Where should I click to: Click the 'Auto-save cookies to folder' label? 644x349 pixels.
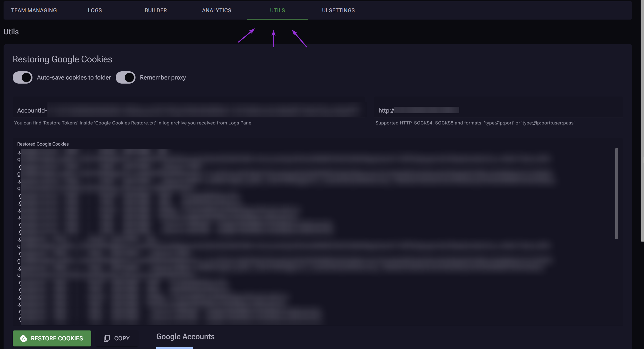click(74, 77)
